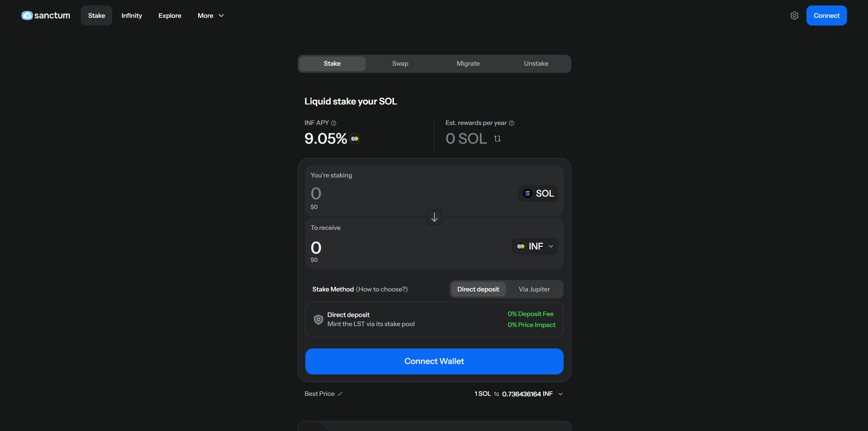Screen dimensions: 868x431
Task: Click the info icon beside INF APY
Action: (334, 123)
